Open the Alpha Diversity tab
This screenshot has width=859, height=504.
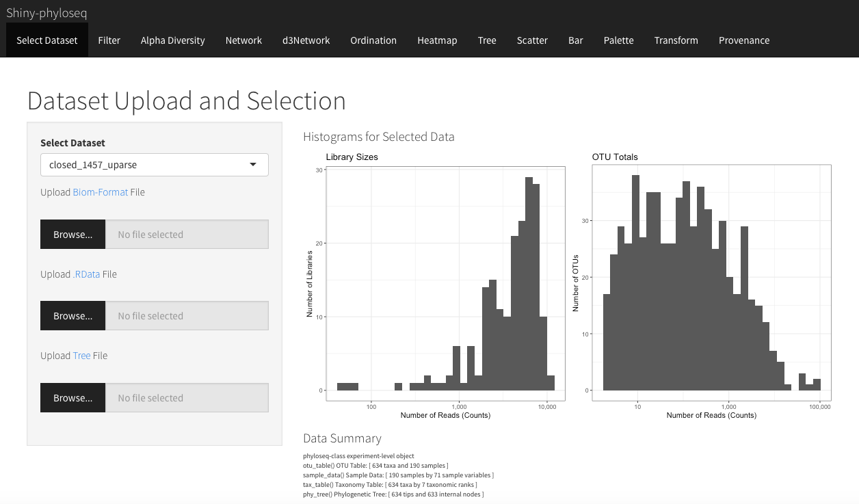pyautogui.click(x=173, y=40)
